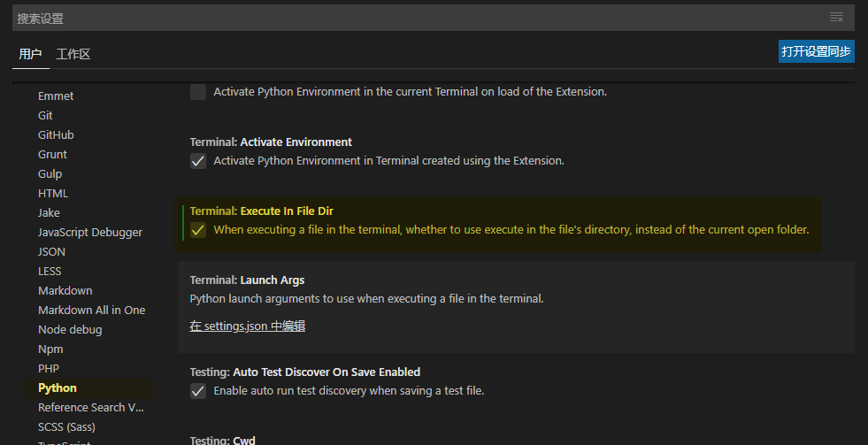Select Emmet in the settings tree
The height and width of the screenshot is (445, 868).
56,96
